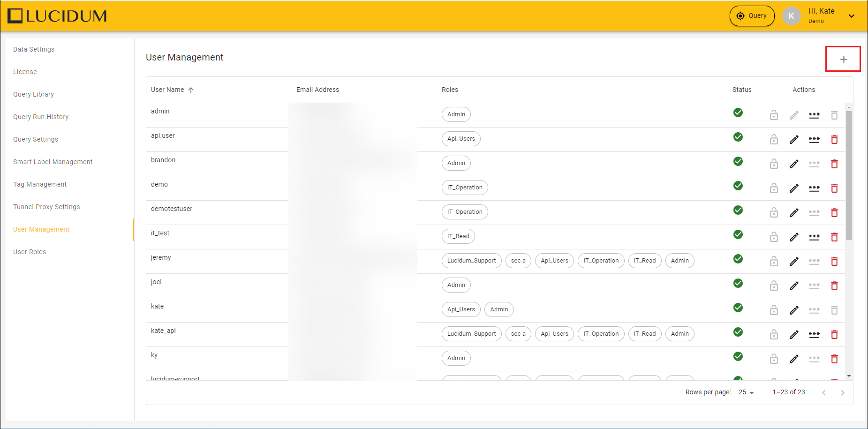The height and width of the screenshot is (429, 868).
Task: Click the Query button in header
Action: (752, 16)
